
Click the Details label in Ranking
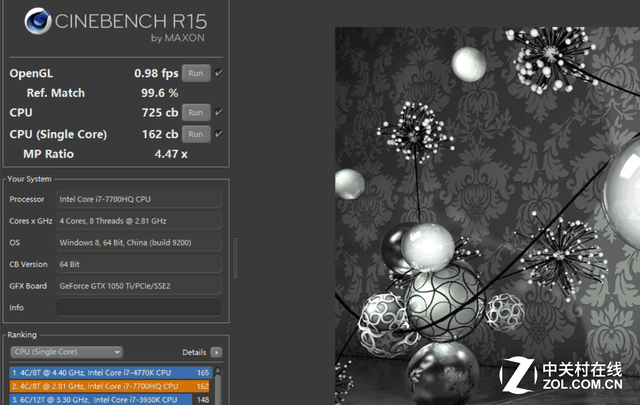(x=194, y=352)
